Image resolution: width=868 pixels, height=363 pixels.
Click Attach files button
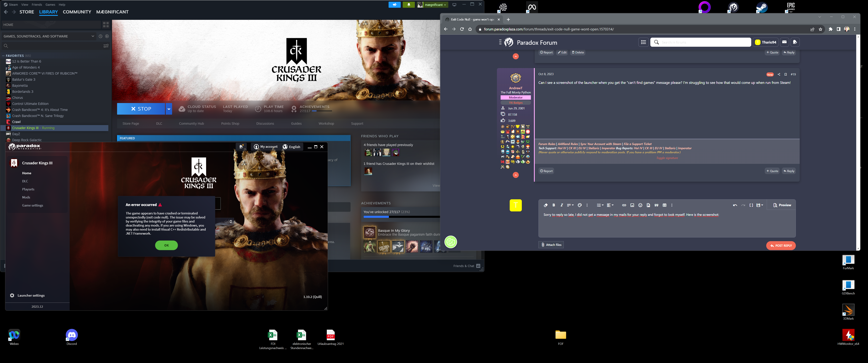pyautogui.click(x=551, y=245)
